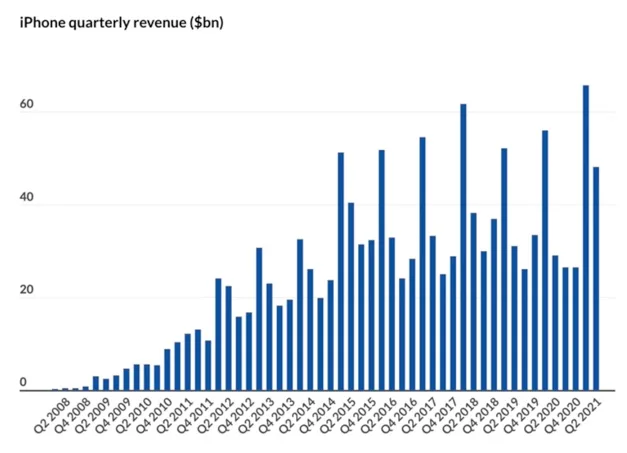Click the y-axis label '20'
The width and height of the screenshot is (627, 453).
(x=26, y=289)
